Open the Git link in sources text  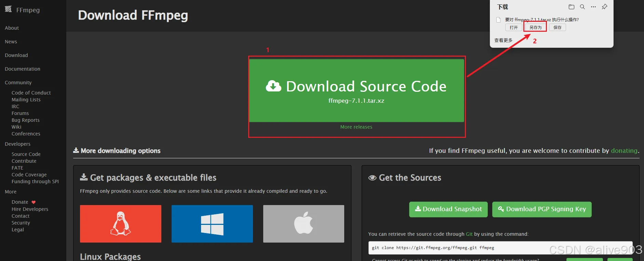pyautogui.click(x=469, y=234)
